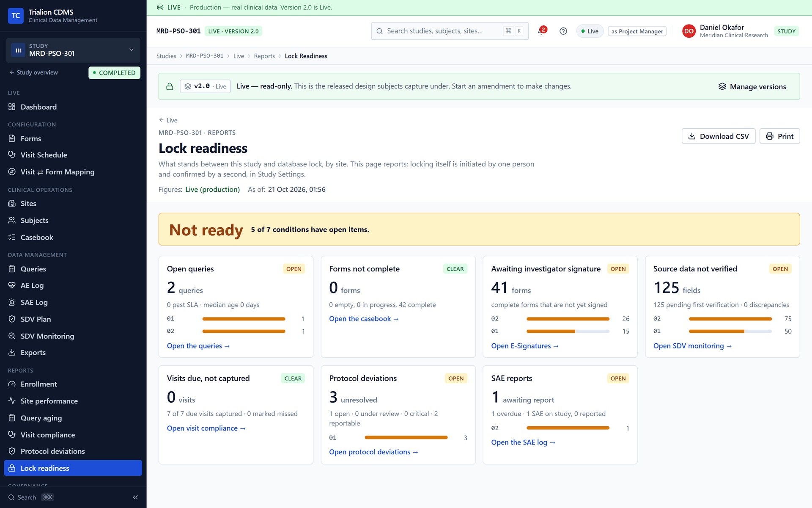Go to Visit ⇄ Form Mapping

73,172
